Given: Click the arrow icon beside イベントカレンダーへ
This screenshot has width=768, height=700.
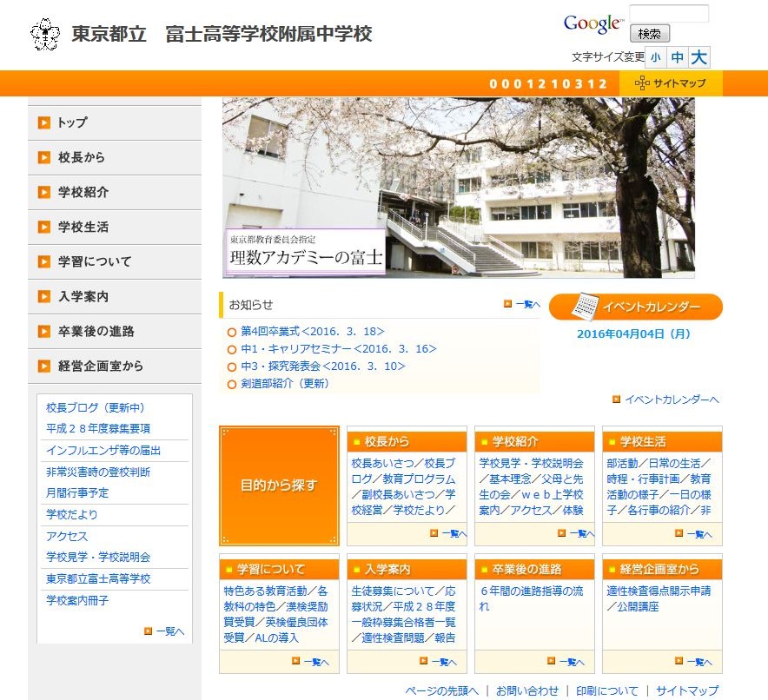Looking at the screenshot, I should click(616, 400).
